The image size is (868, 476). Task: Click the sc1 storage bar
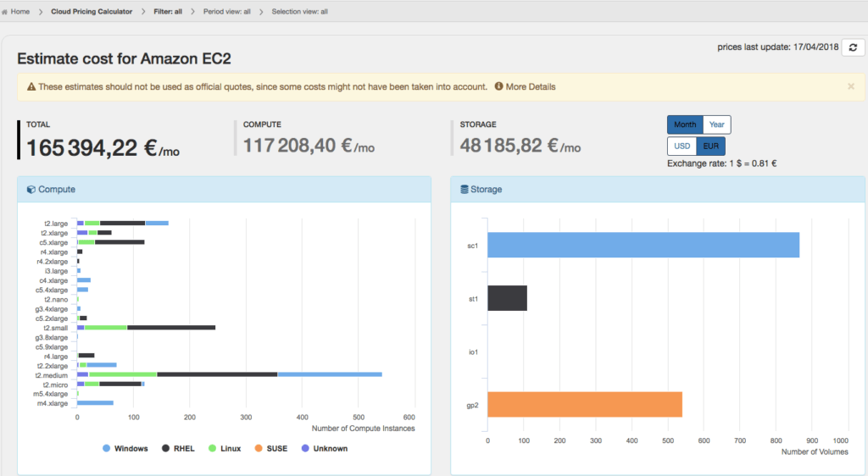pyautogui.click(x=643, y=245)
